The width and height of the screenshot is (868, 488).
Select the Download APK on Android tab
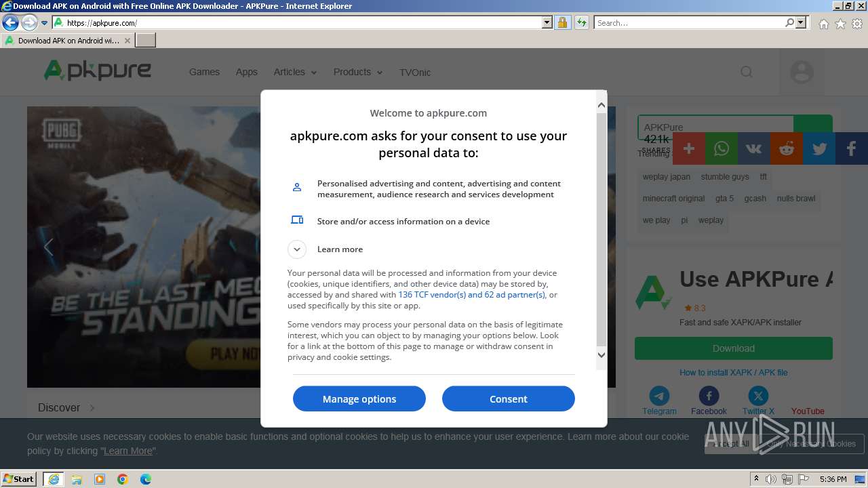[68, 41]
